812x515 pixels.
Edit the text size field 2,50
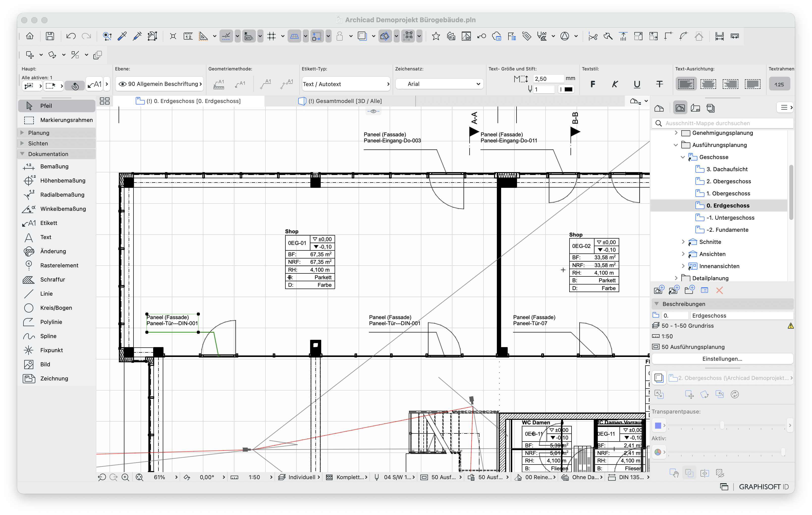pyautogui.click(x=548, y=79)
